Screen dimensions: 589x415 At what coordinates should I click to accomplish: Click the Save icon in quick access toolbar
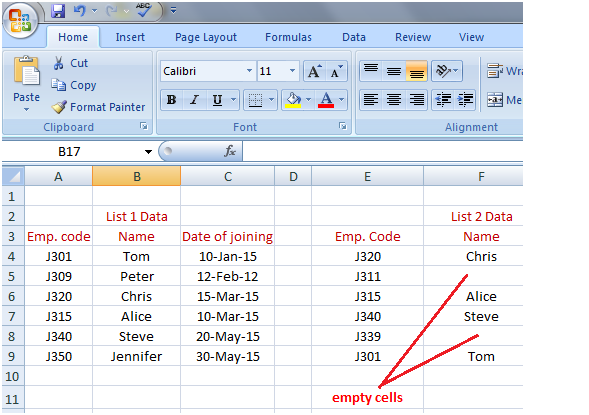pyautogui.click(x=58, y=11)
